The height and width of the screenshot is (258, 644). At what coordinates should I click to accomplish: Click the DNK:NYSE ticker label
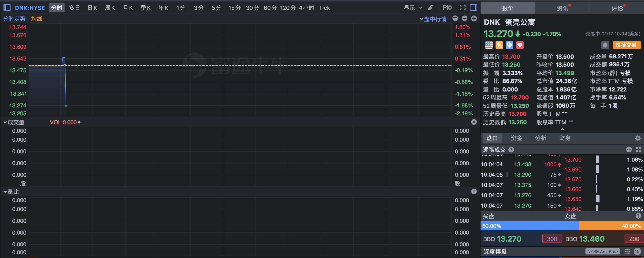click(x=30, y=8)
